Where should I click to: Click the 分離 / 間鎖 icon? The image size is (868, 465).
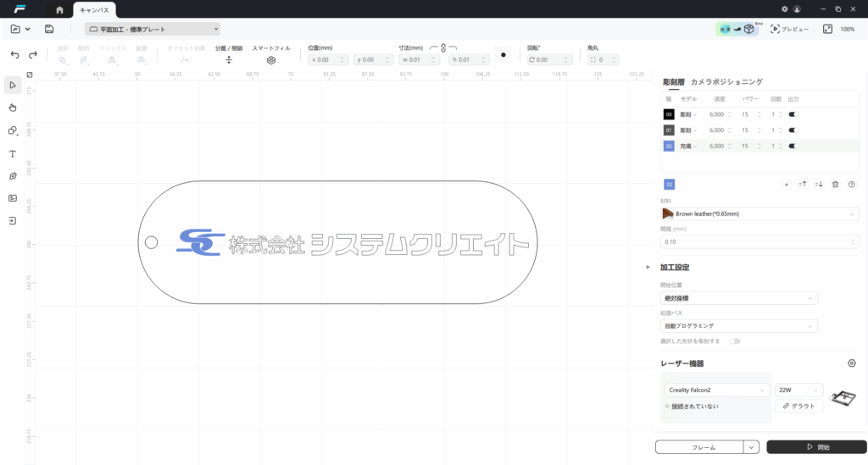[x=229, y=60]
